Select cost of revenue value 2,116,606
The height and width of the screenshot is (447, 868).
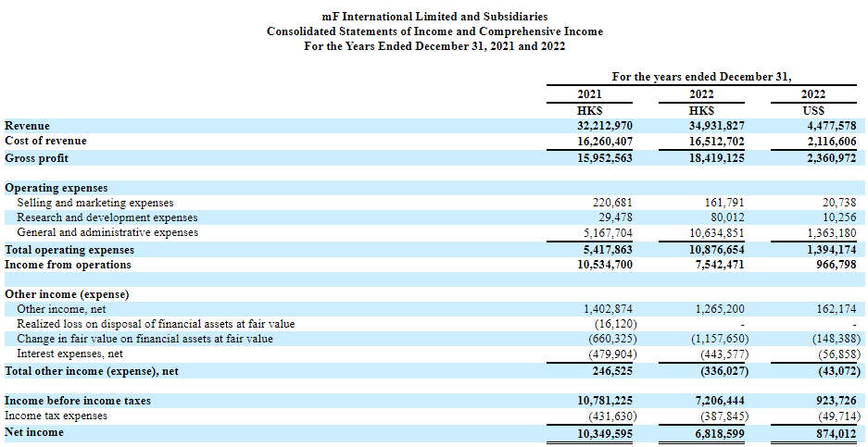pos(832,142)
